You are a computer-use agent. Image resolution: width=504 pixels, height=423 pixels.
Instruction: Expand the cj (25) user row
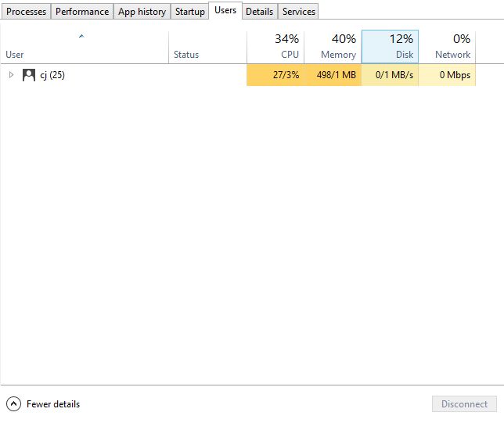click(11, 75)
